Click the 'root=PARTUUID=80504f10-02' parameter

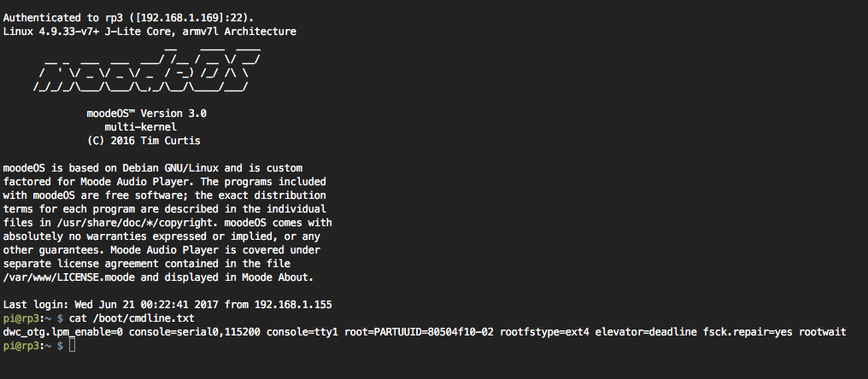(x=419, y=332)
